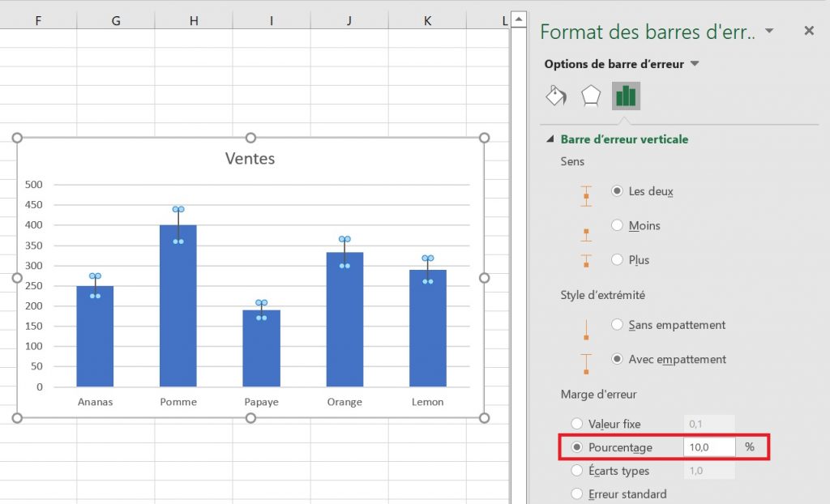The height and width of the screenshot is (504, 830).
Task: Click the Écarts types value field 1,0
Action: click(709, 471)
